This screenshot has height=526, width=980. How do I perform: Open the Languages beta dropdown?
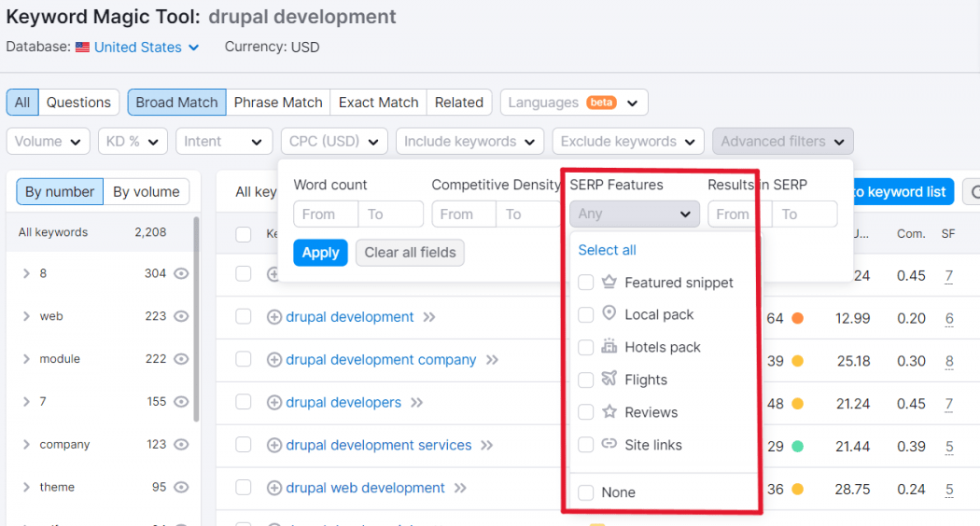[574, 103]
